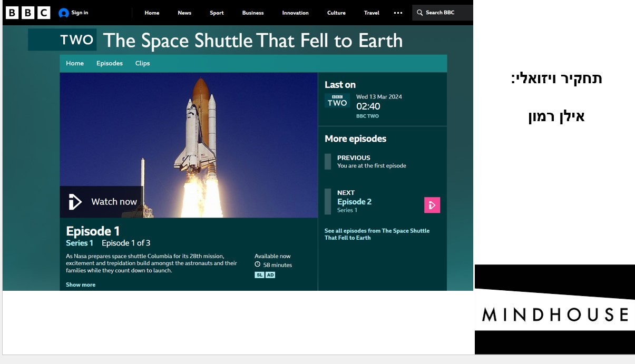Click the BBC Two channel logo under Last on
The image size is (635, 364).
tap(337, 101)
